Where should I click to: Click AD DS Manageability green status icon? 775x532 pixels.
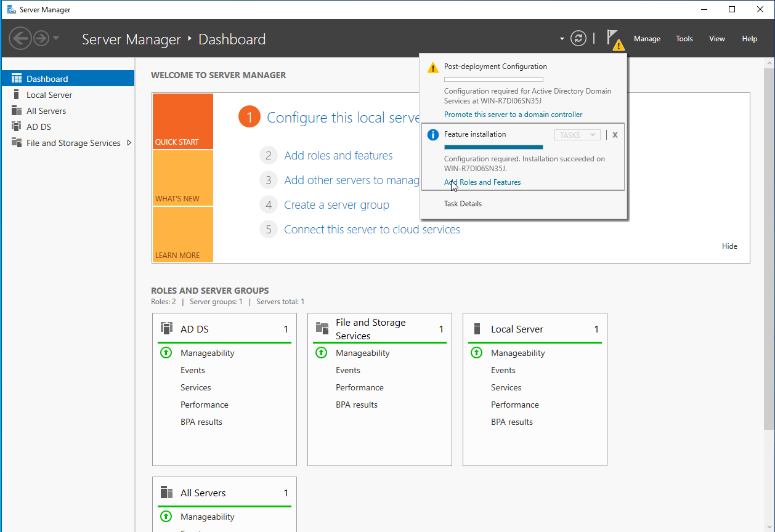(x=166, y=353)
